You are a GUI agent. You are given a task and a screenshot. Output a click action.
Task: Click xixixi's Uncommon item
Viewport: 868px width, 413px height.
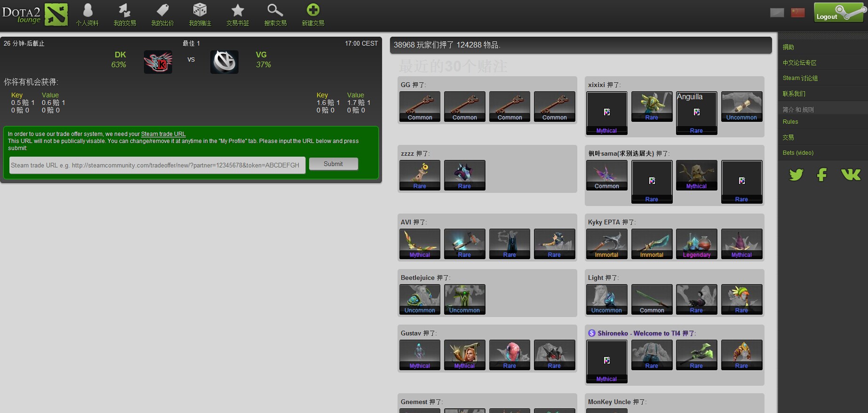pos(741,107)
